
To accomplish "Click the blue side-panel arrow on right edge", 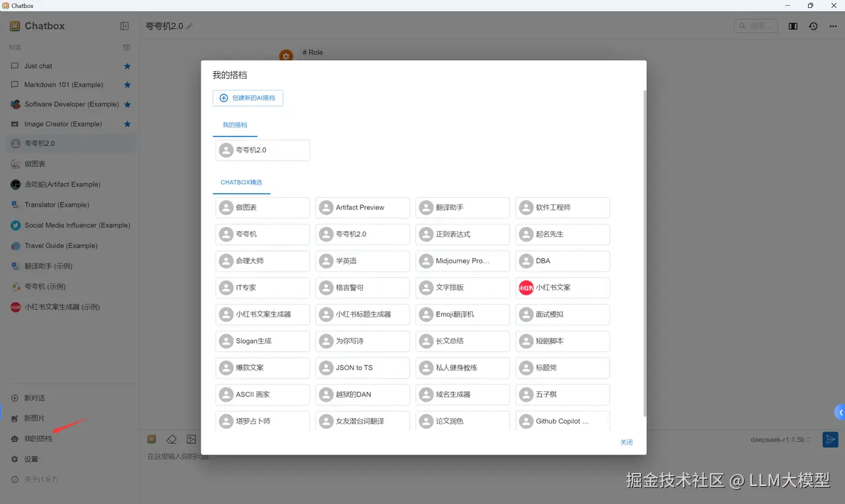I will coord(840,412).
